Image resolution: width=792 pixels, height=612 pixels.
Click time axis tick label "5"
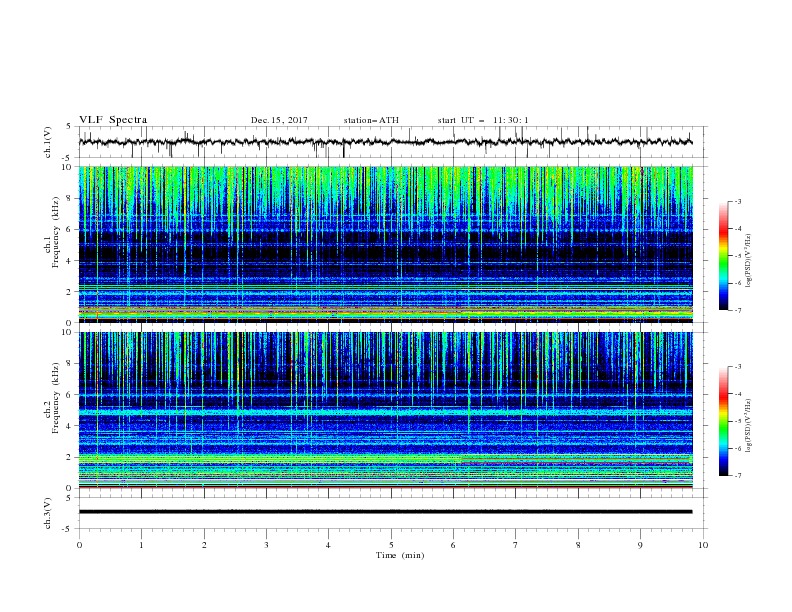pos(391,545)
